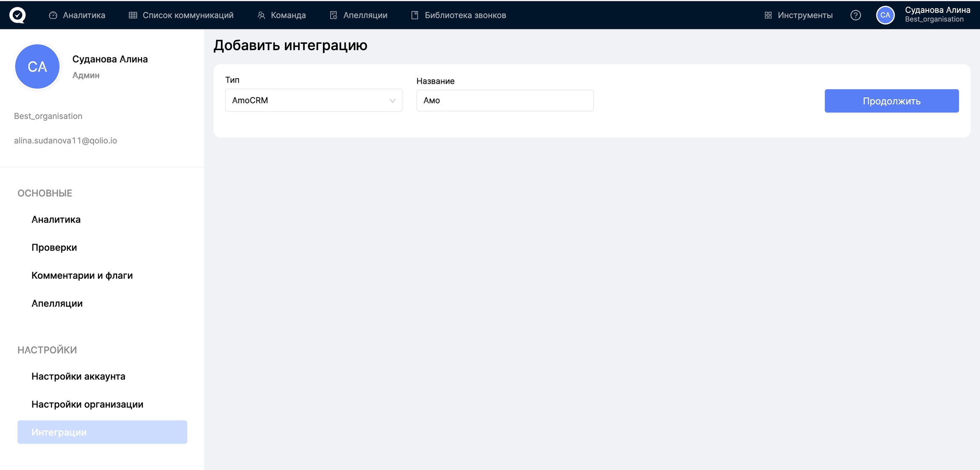
Task: Click the Инструменты grid icon
Action: (x=768, y=15)
